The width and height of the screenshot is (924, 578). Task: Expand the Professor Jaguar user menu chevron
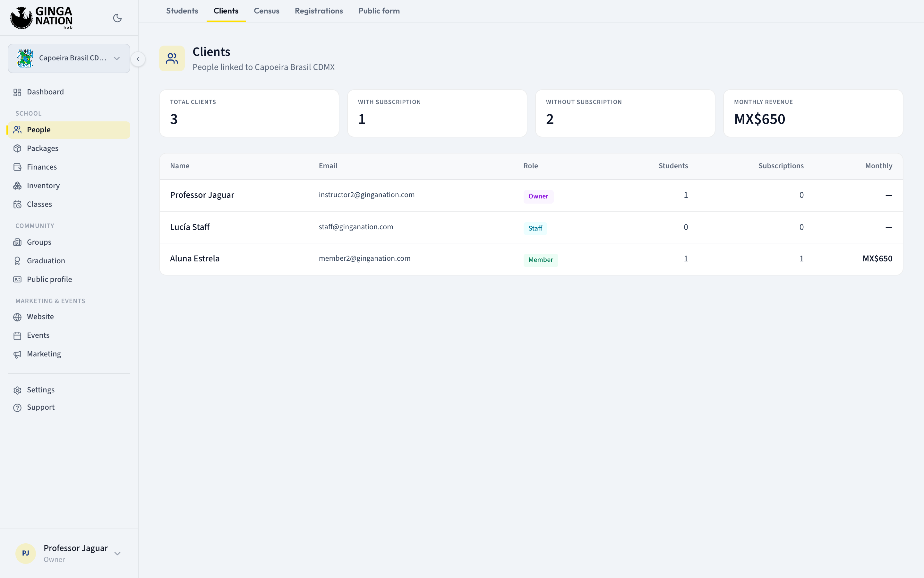(x=118, y=553)
